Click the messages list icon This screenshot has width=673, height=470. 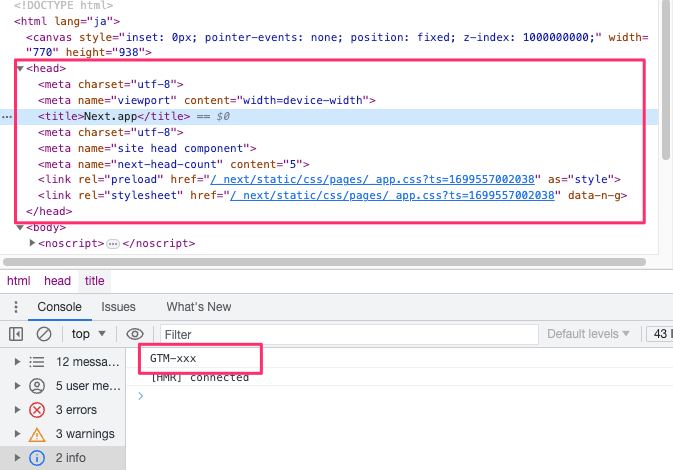coord(37,362)
